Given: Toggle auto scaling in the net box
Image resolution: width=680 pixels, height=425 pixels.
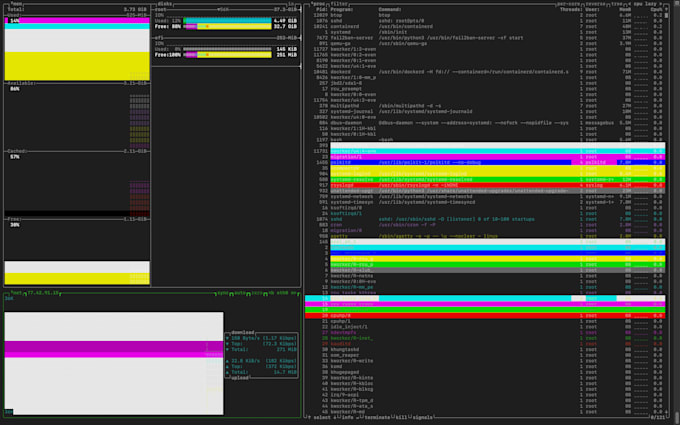Looking at the screenshot, I should tap(240, 293).
